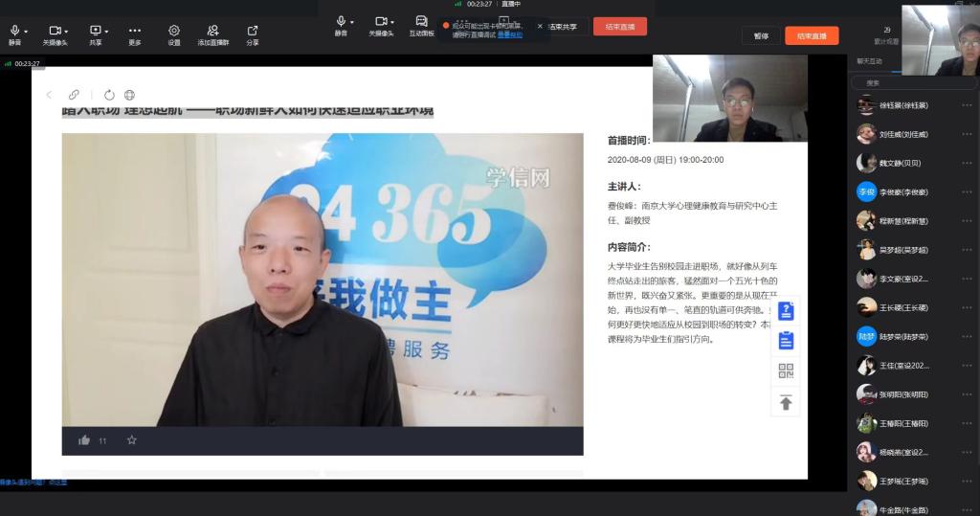Viewport: 980px width, 516px height.
Task: Click the 添加直播群 icon
Action: pyautogui.click(x=213, y=32)
